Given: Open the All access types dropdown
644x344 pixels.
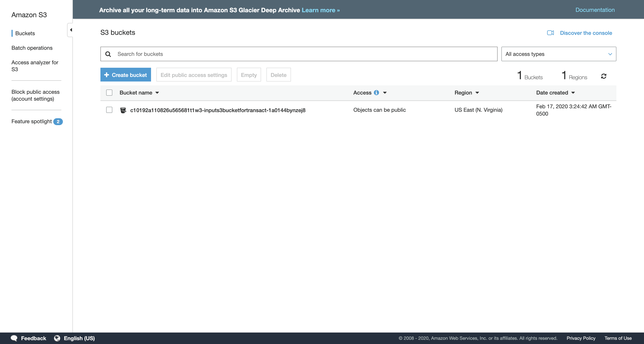Looking at the screenshot, I should coord(559,54).
